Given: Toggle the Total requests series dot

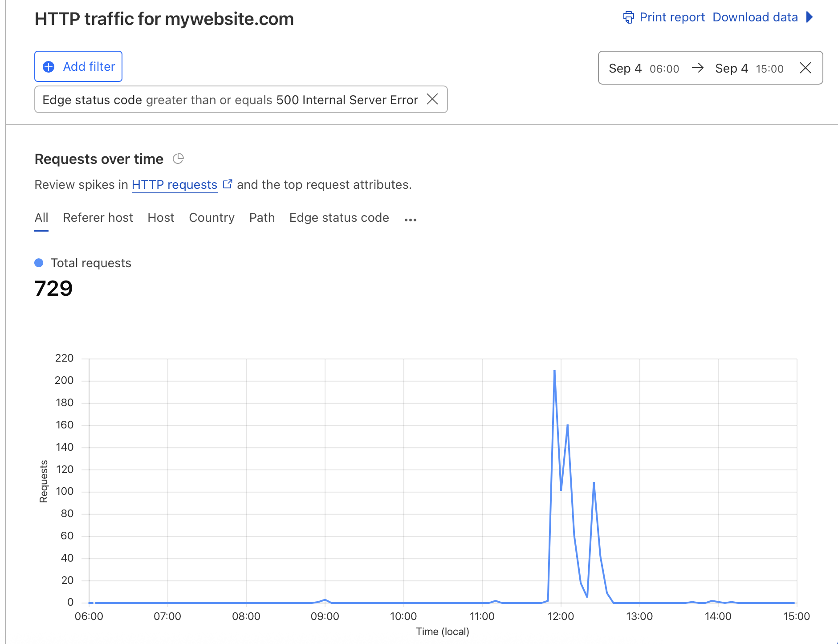Looking at the screenshot, I should click(39, 263).
